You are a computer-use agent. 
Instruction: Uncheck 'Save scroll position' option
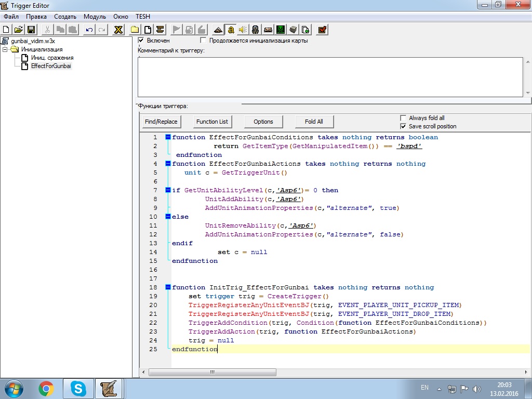(x=403, y=126)
